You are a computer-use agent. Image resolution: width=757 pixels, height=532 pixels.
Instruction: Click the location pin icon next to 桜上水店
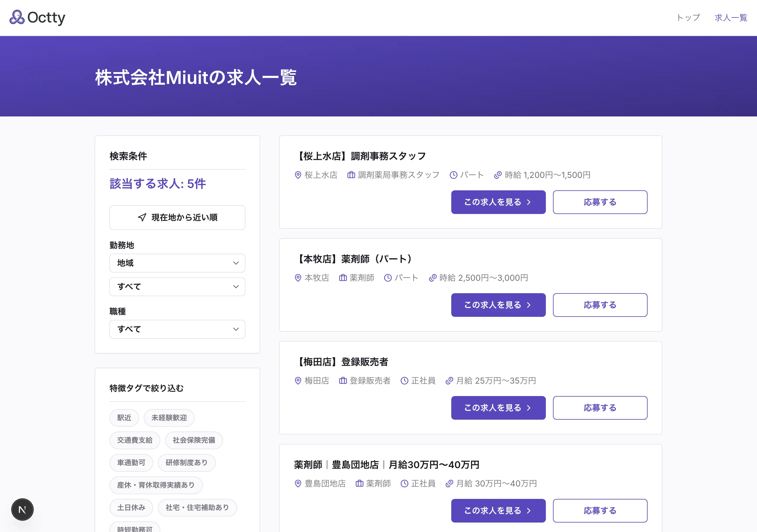[298, 175]
